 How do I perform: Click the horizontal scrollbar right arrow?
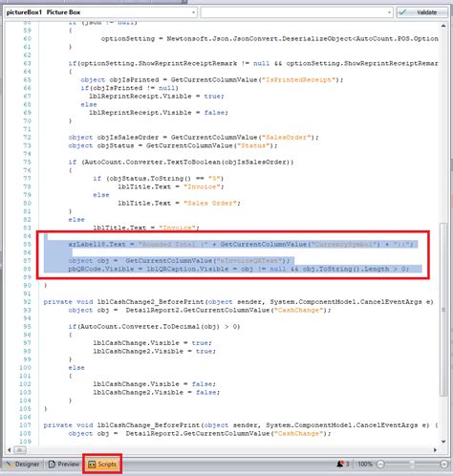[435, 450]
